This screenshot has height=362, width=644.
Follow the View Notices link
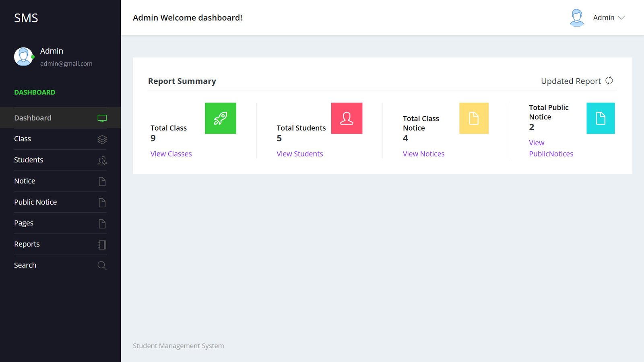point(423,154)
